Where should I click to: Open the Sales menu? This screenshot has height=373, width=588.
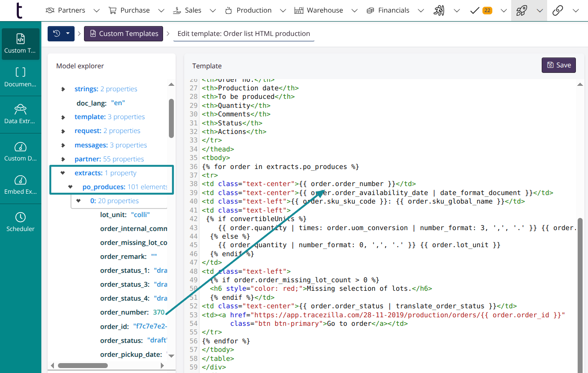coord(187,10)
